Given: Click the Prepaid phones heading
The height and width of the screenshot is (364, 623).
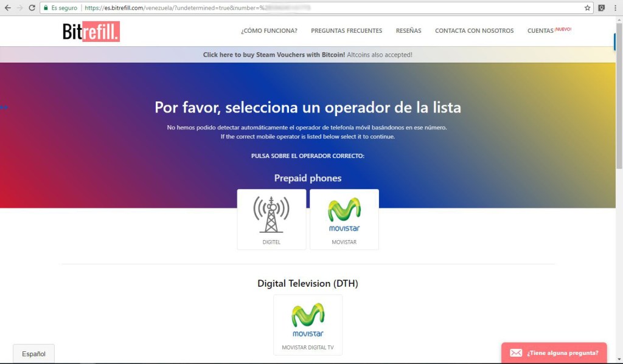Looking at the screenshot, I should coord(308,178).
